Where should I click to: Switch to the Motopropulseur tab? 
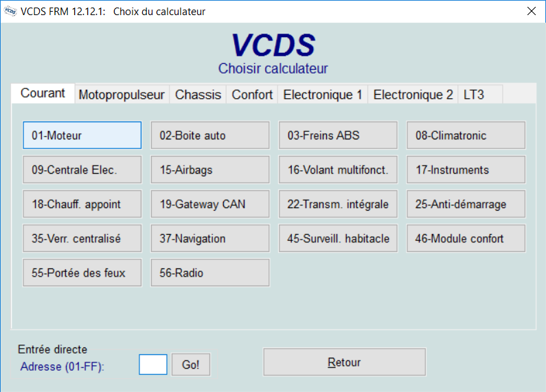tap(122, 94)
